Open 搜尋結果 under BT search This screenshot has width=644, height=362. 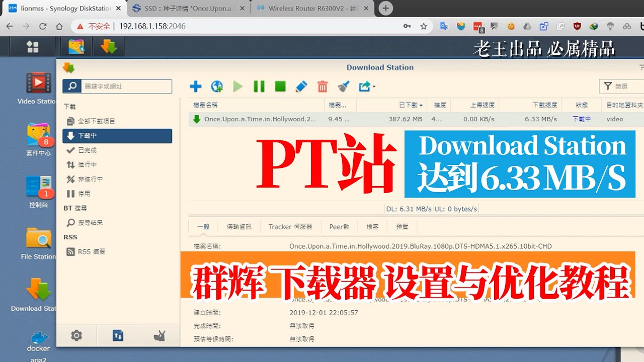click(x=117, y=223)
